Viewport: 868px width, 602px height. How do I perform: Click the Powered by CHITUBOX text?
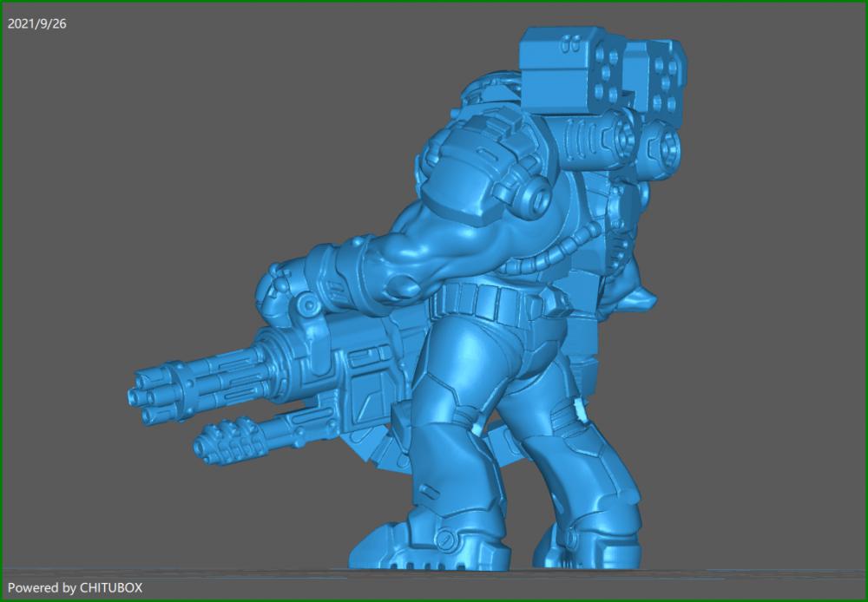coord(75,587)
